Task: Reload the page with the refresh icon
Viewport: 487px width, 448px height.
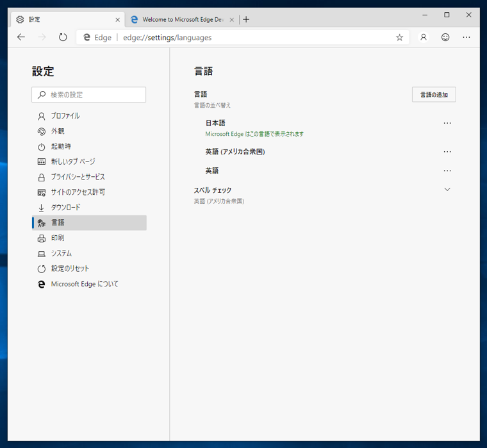Action: [63, 37]
